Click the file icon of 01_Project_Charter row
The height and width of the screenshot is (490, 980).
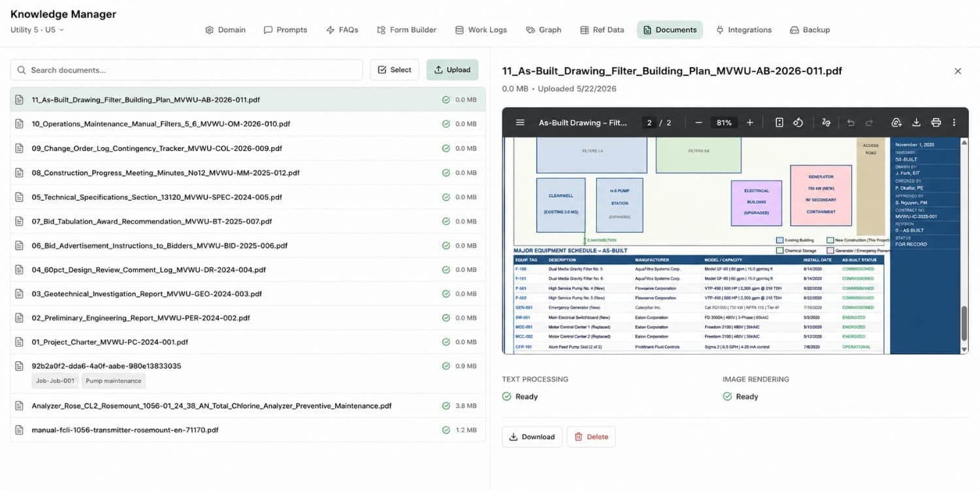click(x=20, y=342)
